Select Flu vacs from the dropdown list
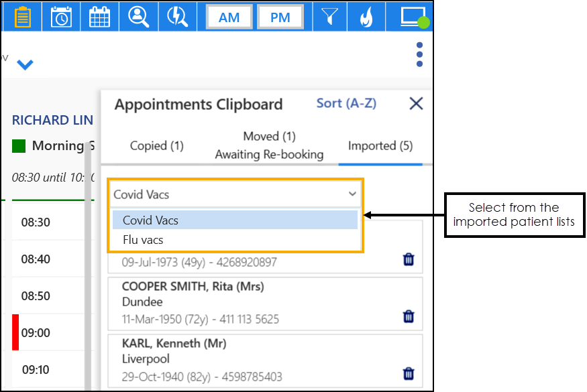The height and width of the screenshot is (392, 587). click(143, 239)
